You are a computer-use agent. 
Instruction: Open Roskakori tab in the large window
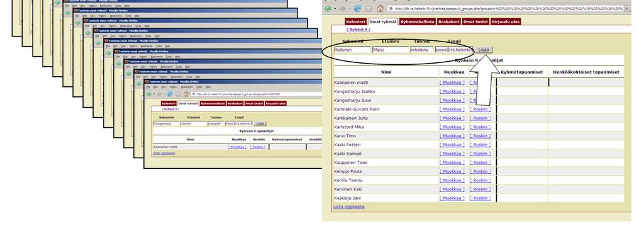(448, 21)
